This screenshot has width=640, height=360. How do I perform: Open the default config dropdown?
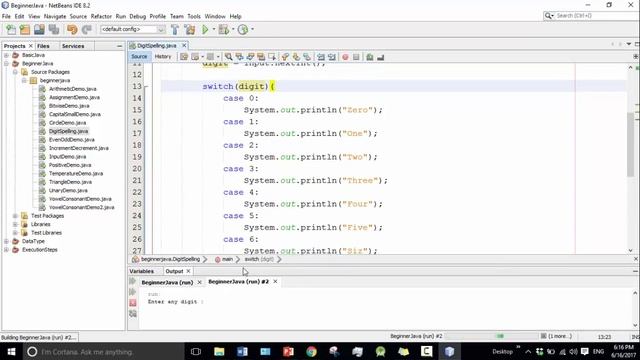tap(133, 29)
